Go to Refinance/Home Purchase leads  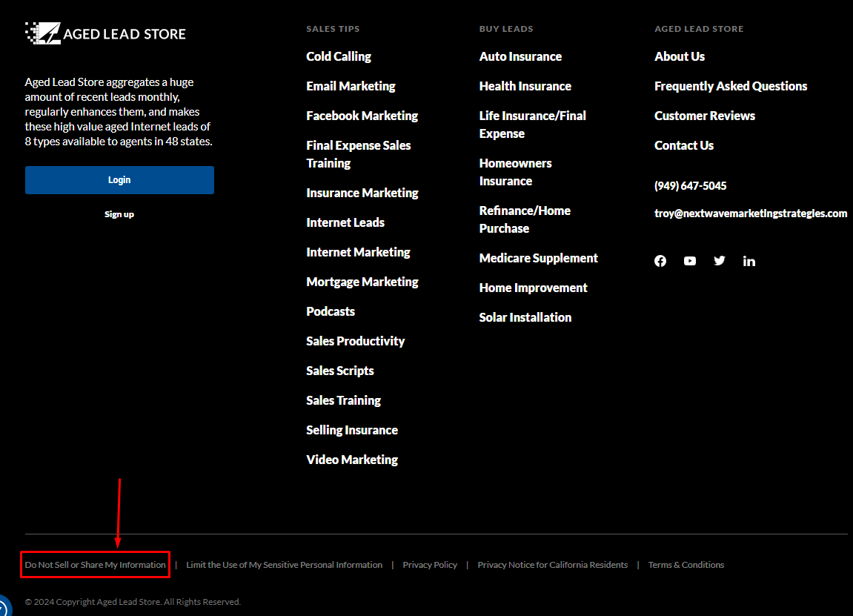pyautogui.click(x=525, y=219)
